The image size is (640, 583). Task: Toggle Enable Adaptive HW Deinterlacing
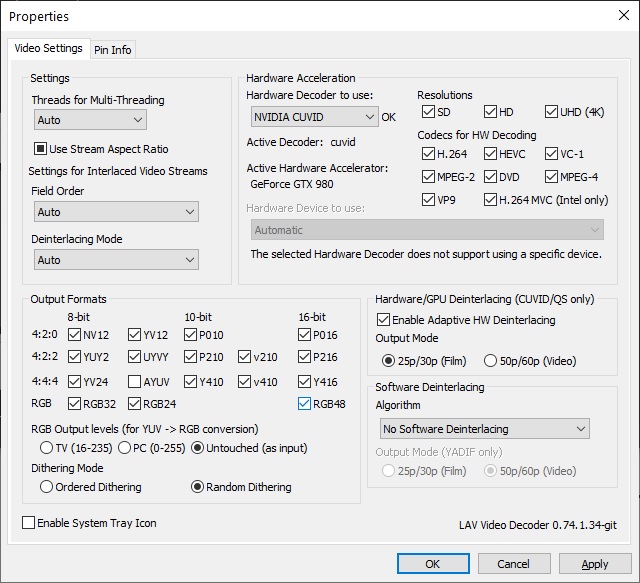pos(384,320)
